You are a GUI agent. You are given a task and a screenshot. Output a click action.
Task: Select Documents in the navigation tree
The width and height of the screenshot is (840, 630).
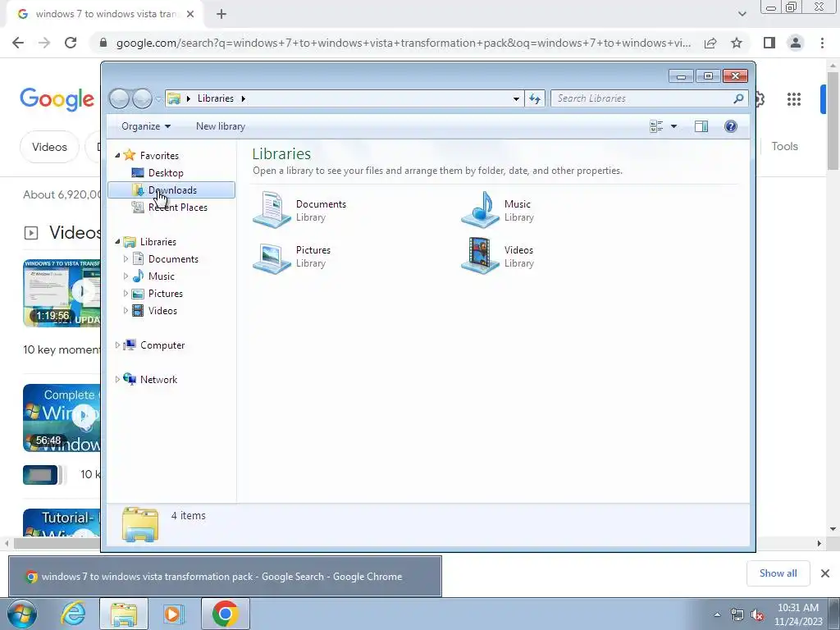[x=173, y=259]
